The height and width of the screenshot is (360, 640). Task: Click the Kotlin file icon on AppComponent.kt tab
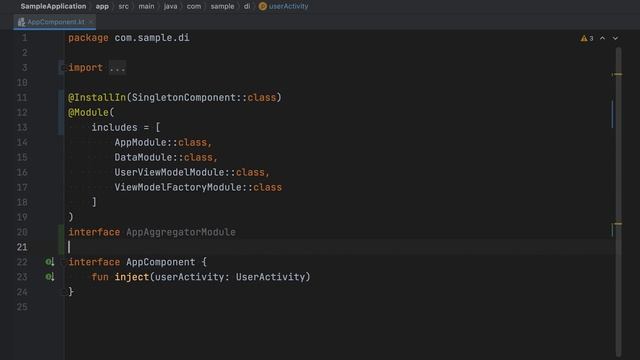(21, 22)
